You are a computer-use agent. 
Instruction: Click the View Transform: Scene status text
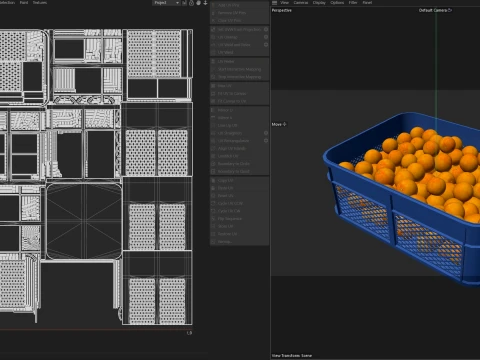[x=292, y=356]
